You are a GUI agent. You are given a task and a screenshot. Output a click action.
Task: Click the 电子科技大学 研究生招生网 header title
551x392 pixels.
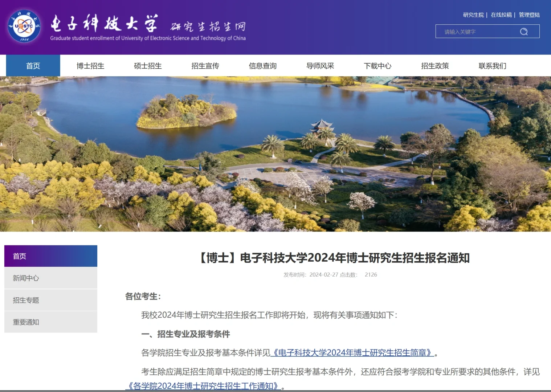[x=148, y=24]
